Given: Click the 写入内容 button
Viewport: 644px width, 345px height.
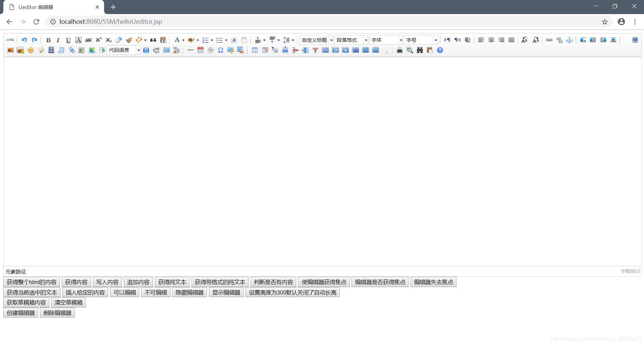Looking at the screenshot, I should pyautogui.click(x=107, y=282).
